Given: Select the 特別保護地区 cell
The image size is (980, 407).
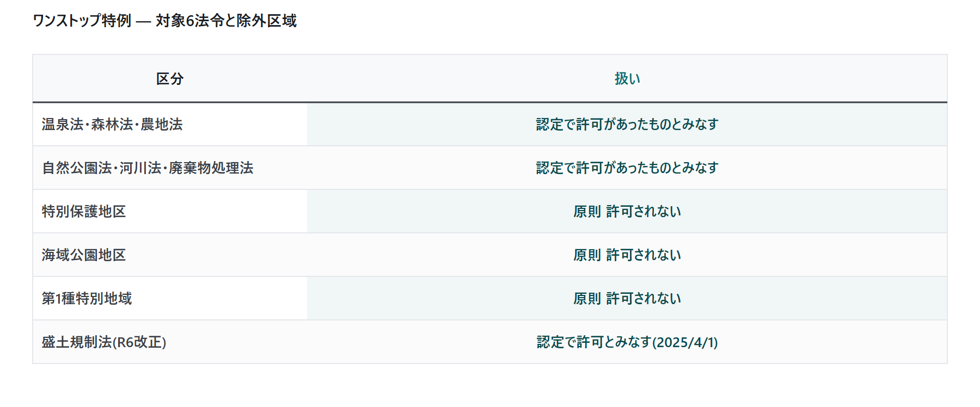Looking at the screenshot, I should [x=170, y=211].
